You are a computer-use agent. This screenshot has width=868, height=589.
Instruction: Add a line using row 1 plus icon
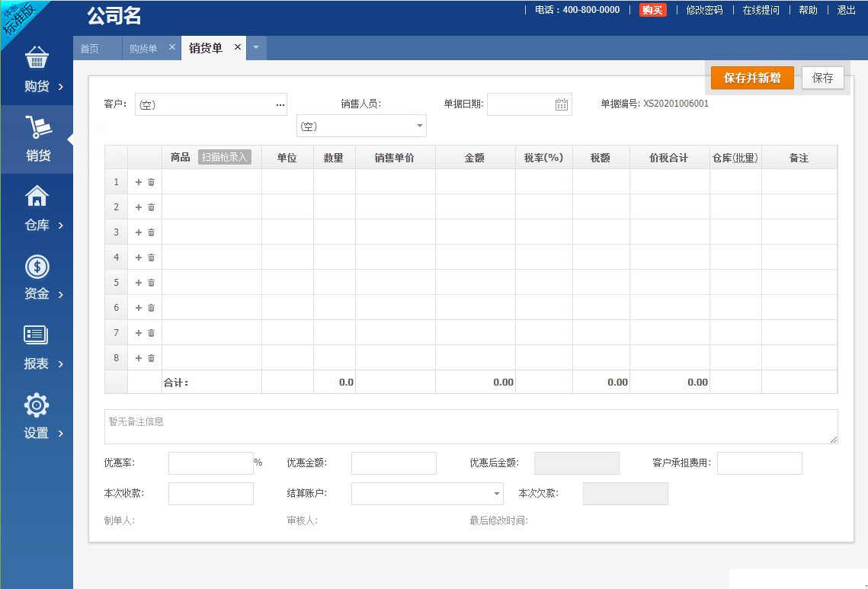click(x=139, y=182)
